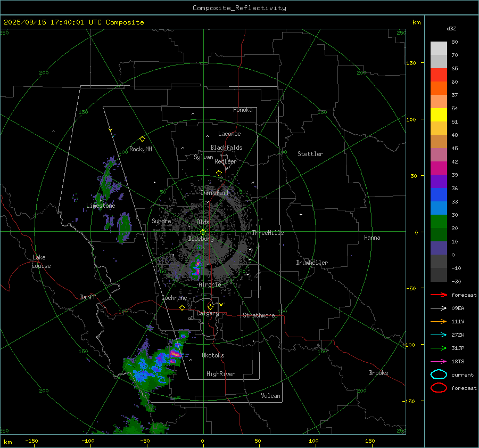Select the Airdrie city label

point(210,284)
